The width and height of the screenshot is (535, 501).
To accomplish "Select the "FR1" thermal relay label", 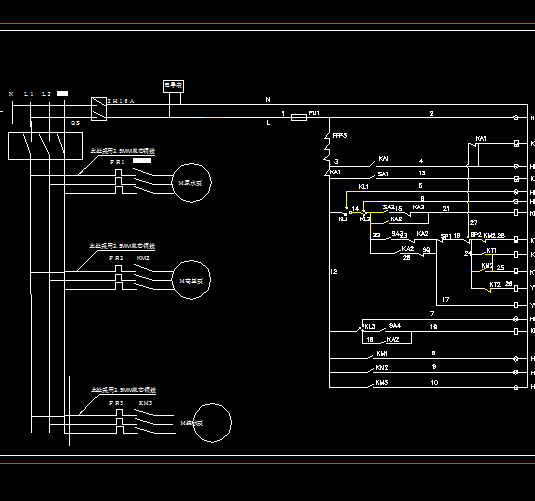I will [117, 162].
